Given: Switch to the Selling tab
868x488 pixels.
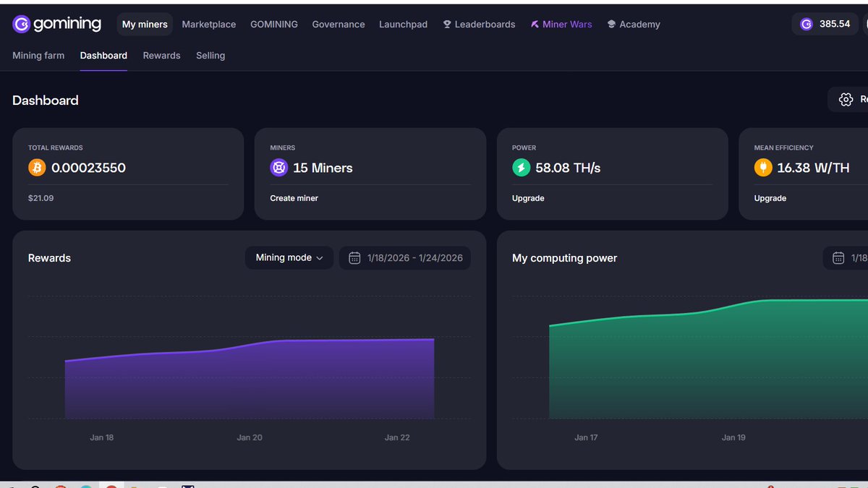Looking at the screenshot, I should [x=210, y=55].
